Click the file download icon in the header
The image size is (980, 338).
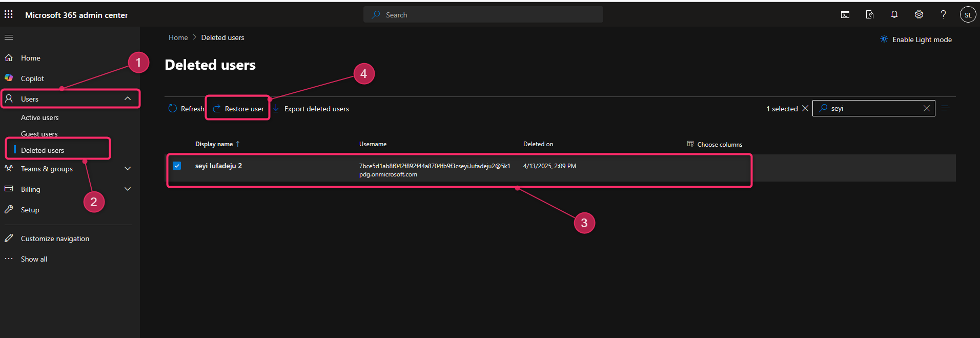[x=870, y=15]
